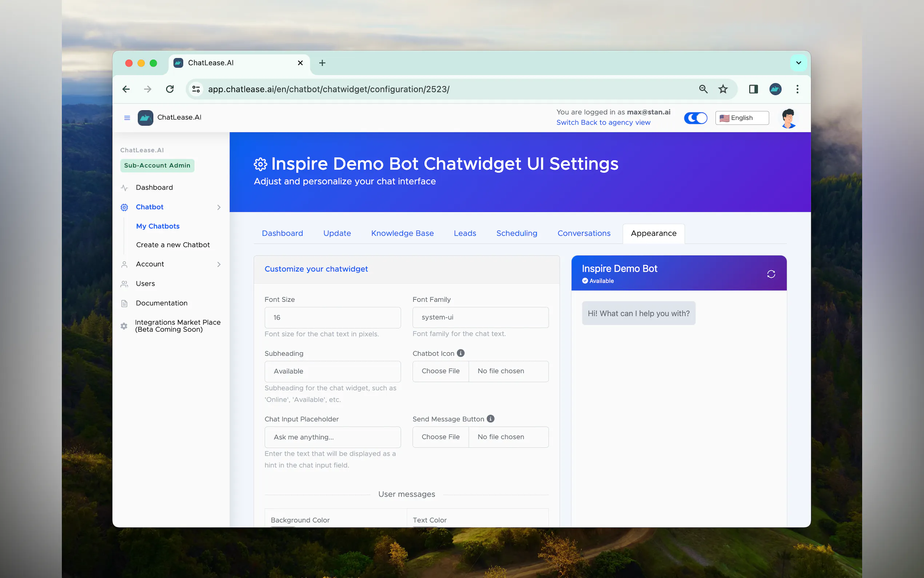Screen dimensions: 924x578
Task: Bookmark this page with star icon
Action: point(723,89)
